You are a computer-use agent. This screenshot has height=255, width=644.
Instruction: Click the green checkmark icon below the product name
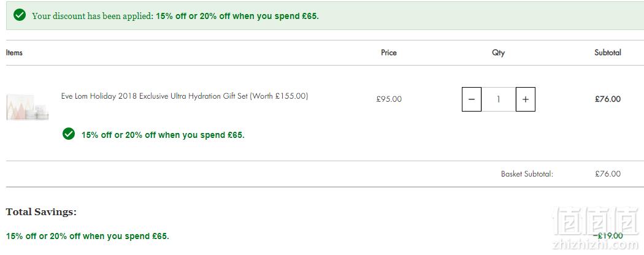pyautogui.click(x=69, y=134)
